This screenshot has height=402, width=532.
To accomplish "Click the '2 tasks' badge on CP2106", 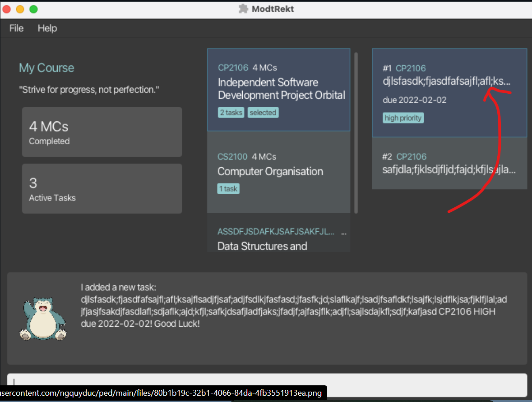I will point(231,112).
